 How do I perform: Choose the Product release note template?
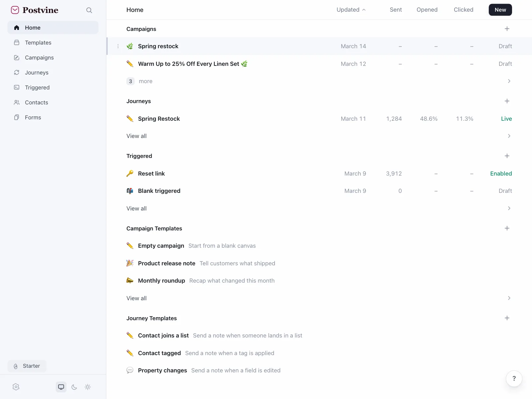click(x=319, y=263)
